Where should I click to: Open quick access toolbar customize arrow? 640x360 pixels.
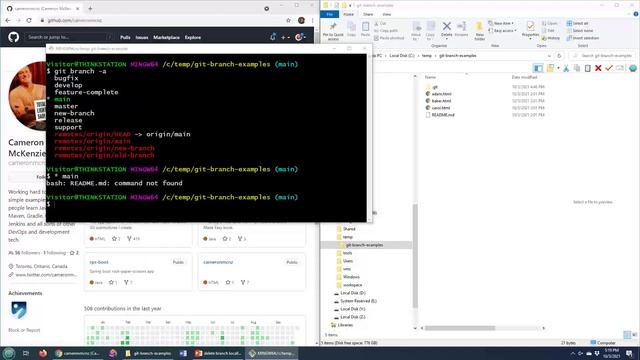(350, 5)
